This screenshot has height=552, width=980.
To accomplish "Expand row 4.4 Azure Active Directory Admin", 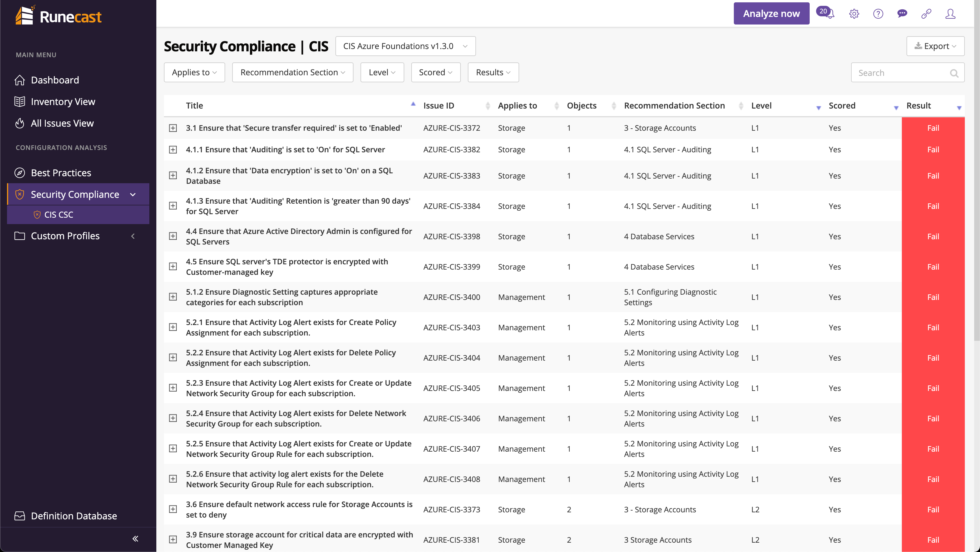I will [x=173, y=236].
